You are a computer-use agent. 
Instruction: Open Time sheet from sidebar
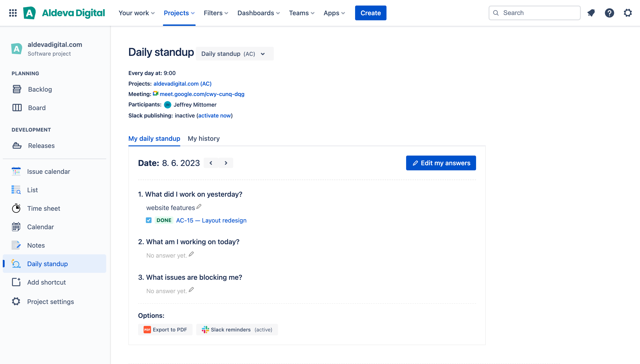(43, 208)
